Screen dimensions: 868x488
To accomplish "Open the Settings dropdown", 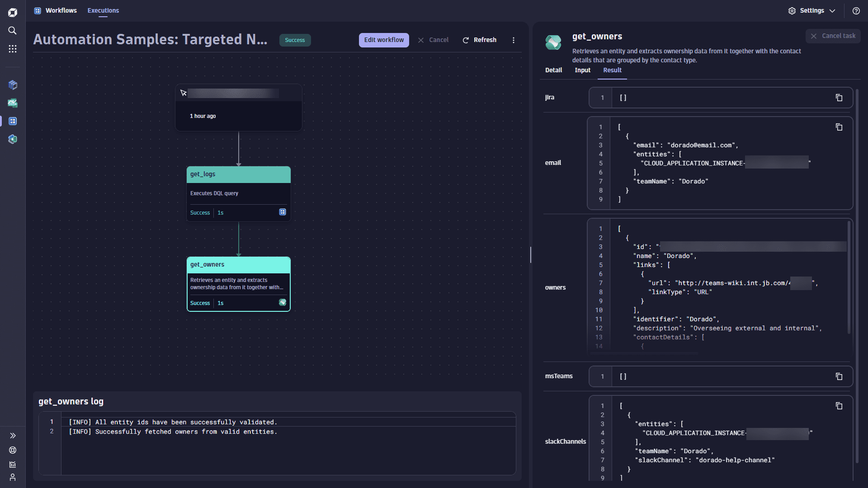I will coord(812,11).
